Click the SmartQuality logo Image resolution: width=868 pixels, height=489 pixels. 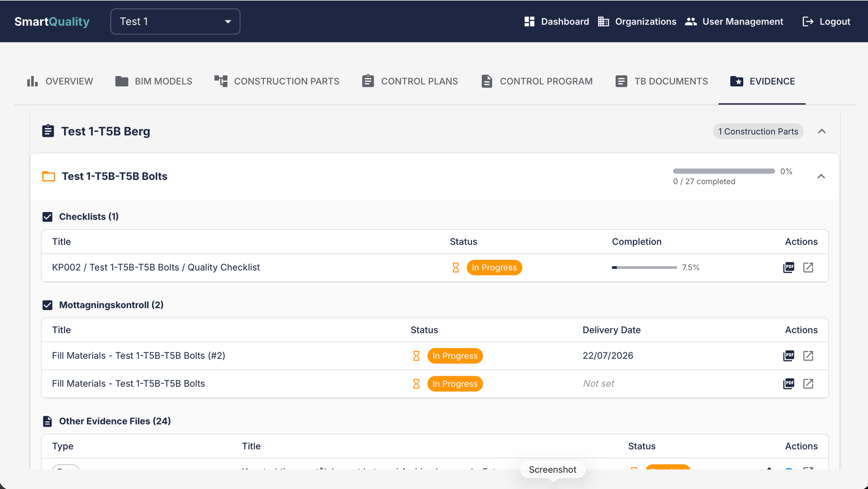pos(52,22)
